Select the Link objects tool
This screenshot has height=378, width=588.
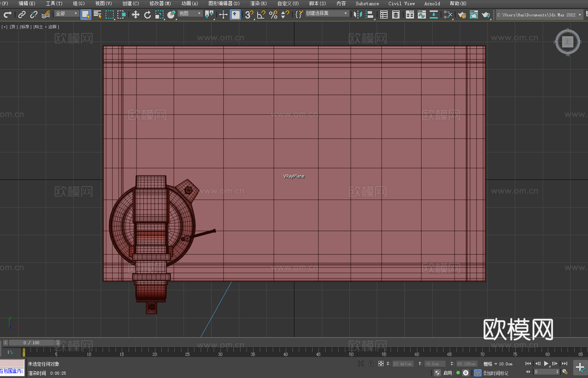tap(22, 14)
